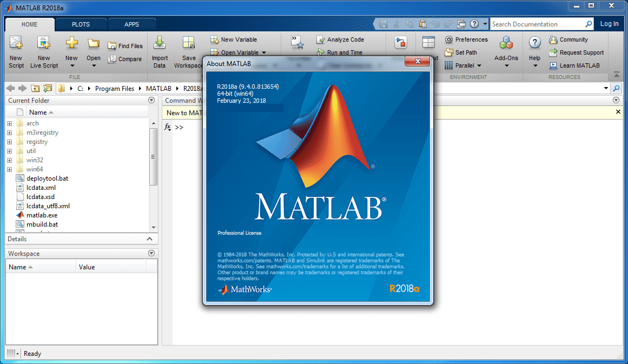Viewport: 628px width, 364px height.
Task: Expand the registry folder
Action: (x=10, y=142)
